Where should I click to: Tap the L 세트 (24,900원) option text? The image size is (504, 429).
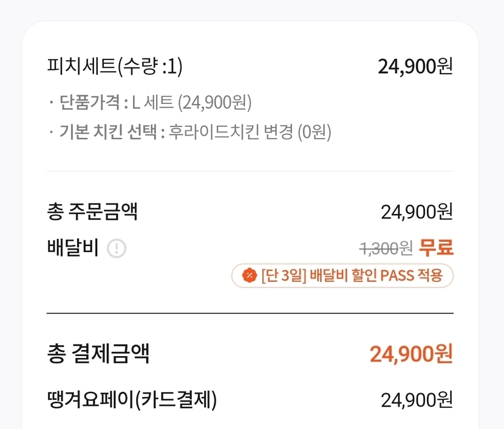[x=191, y=102]
